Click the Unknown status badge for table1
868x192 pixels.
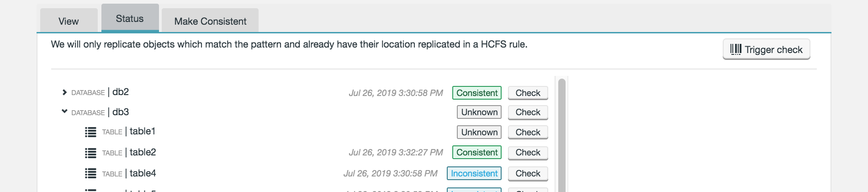pyautogui.click(x=479, y=133)
